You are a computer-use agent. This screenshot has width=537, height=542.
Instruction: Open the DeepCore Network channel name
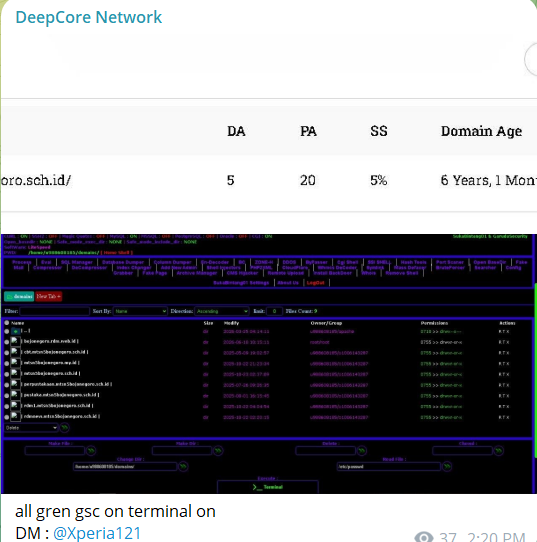tap(88, 17)
